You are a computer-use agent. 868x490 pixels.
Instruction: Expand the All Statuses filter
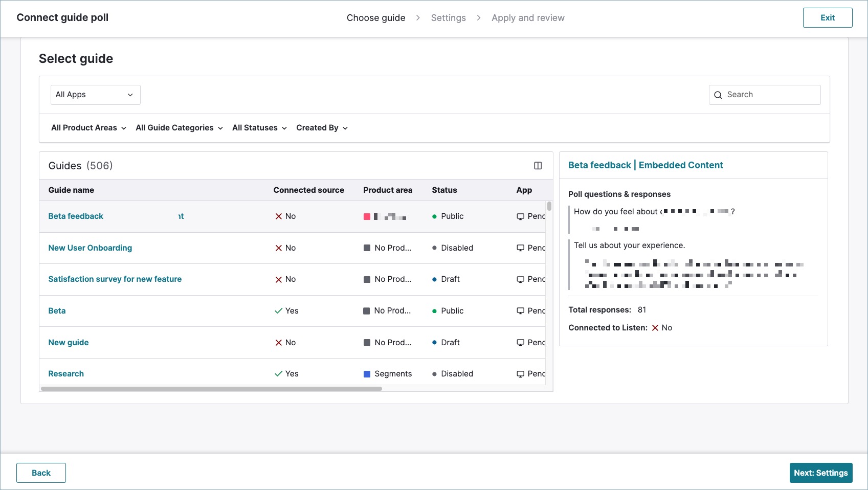259,128
